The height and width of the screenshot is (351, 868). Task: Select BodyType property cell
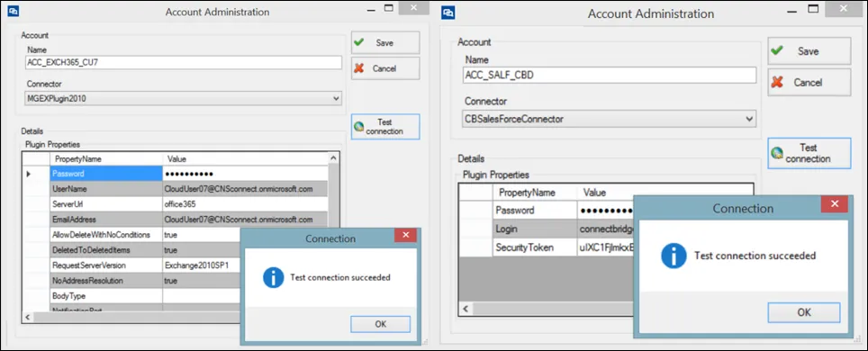click(x=106, y=296)
